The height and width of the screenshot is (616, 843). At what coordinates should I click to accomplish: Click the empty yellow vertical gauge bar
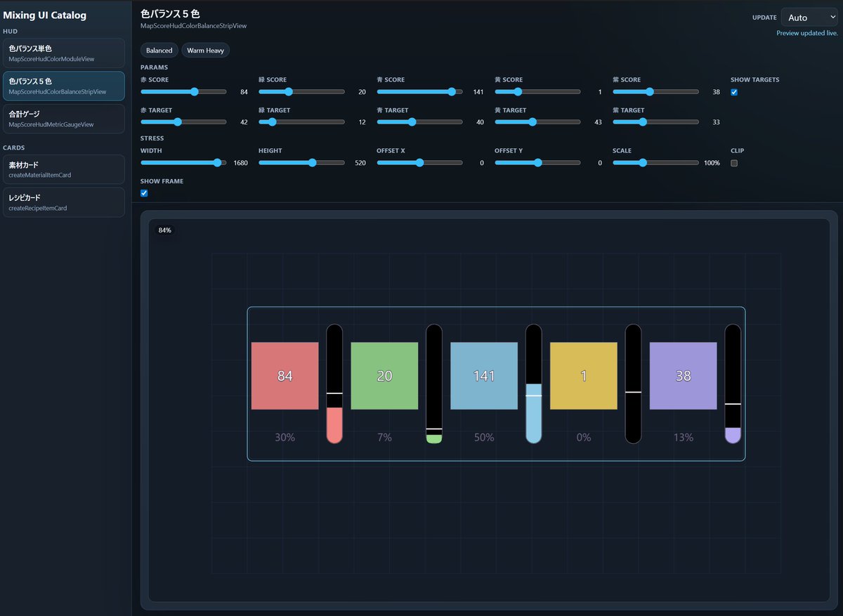[x=634, y=384]
